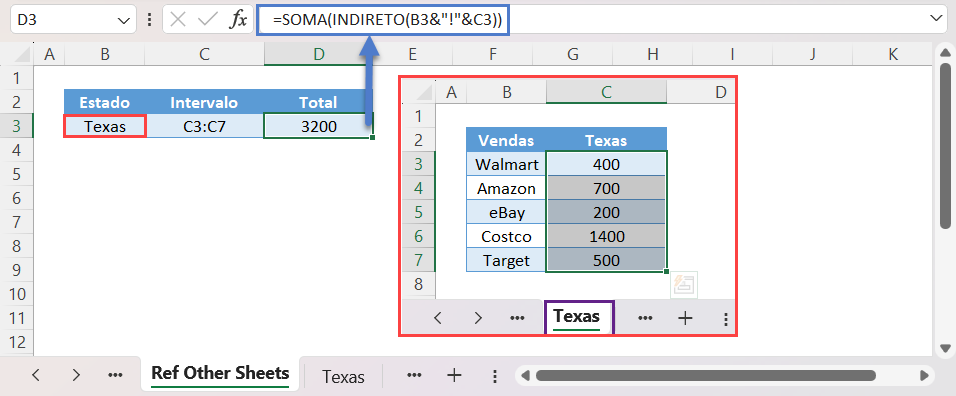Click the previous sheet arrow in the bottom bar
The image size is (956, 396).
tap(35, 375)
